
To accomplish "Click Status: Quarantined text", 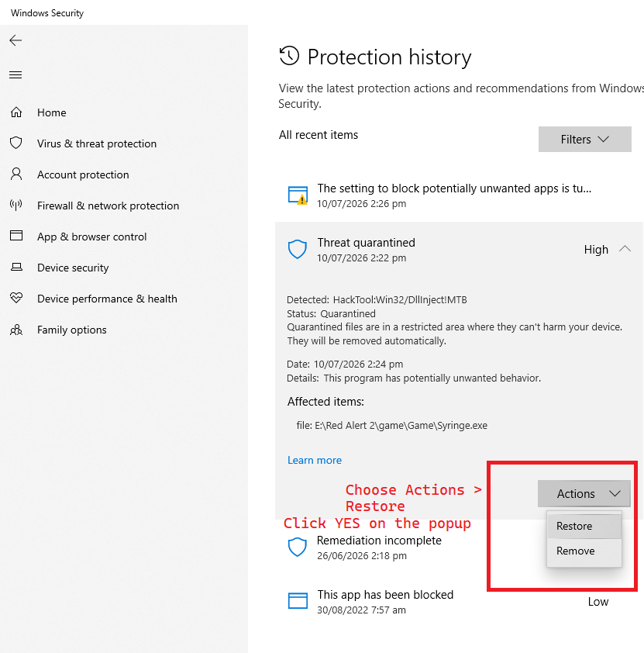I will 331,313.
